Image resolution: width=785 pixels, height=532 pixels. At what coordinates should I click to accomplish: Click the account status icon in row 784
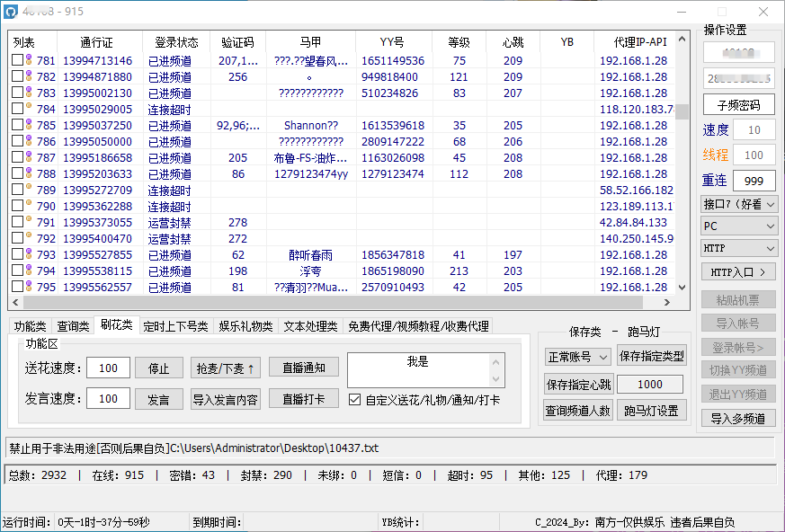[29, 107]
